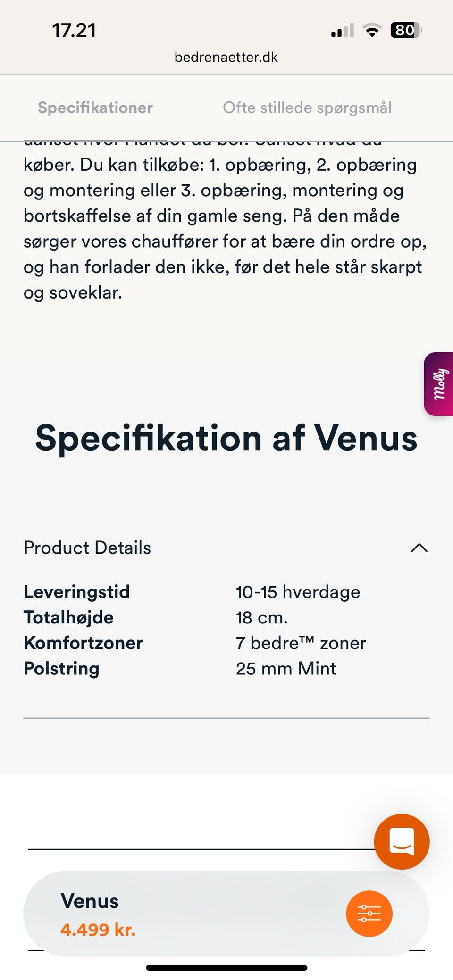This screenshot has height=980, width=453.
Task: Tap the 4.499 kr. price
Action: [x=98, y=930]
